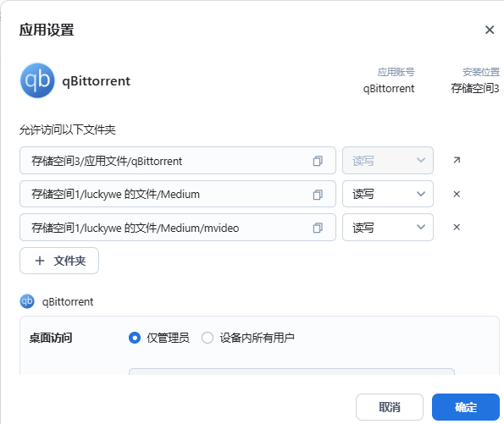Confirm settings with the 确定 button
Image resolution: width=504 pixels, height=424 pixels.
465,407
